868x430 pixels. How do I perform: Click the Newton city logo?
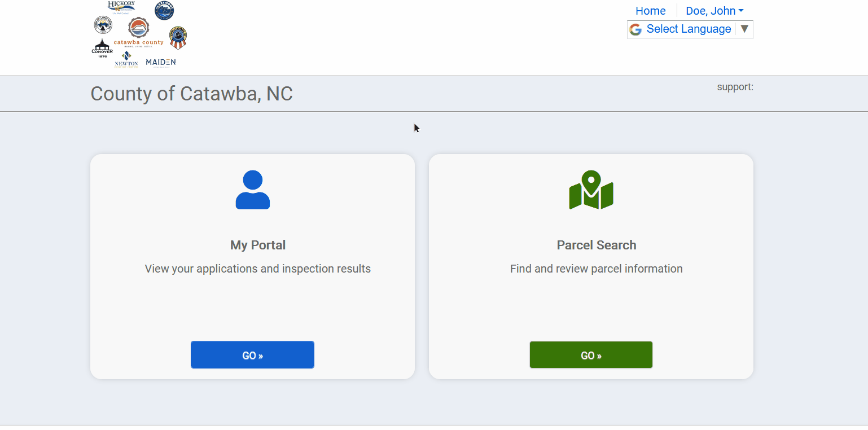(126, 59)
